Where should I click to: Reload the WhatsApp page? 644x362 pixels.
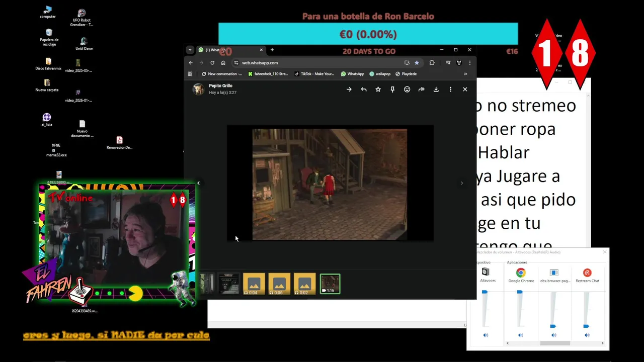point(212,63)
